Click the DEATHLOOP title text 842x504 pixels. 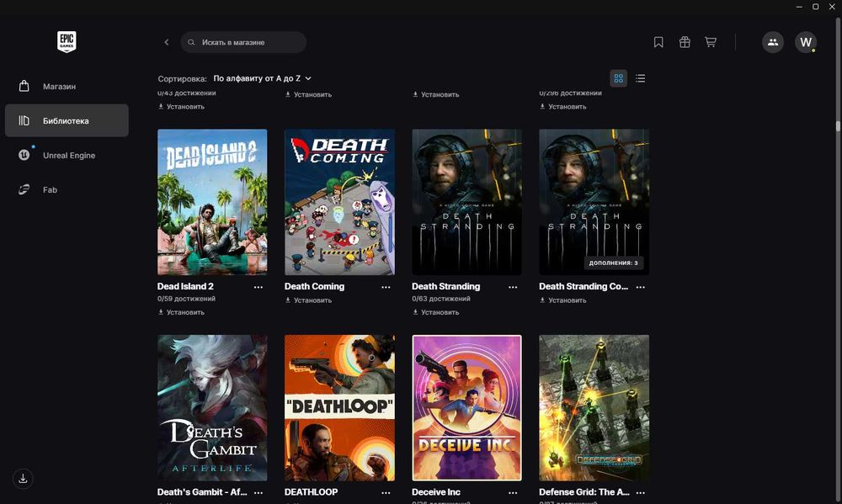[311, 491]
